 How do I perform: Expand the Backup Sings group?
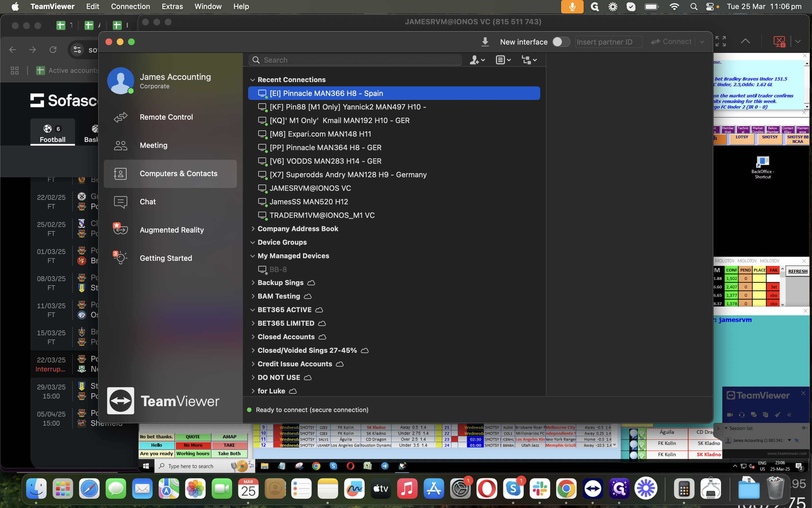click(252, 283)
